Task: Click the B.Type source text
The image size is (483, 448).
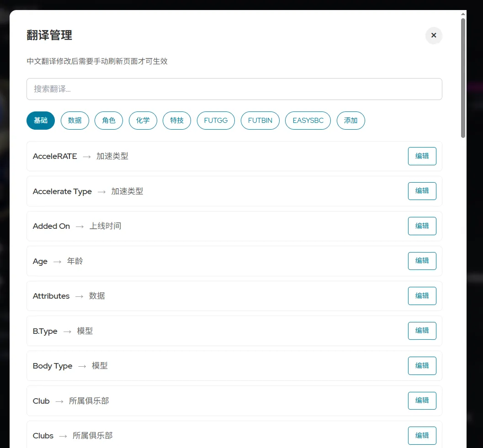Action: pyautogui.click(x=45, y=331)
